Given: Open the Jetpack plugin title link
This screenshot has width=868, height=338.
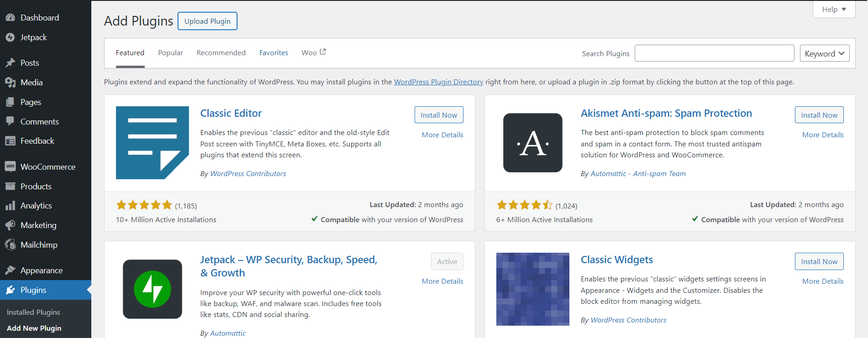Looking at the screenshot, I should tap(289, 266).
